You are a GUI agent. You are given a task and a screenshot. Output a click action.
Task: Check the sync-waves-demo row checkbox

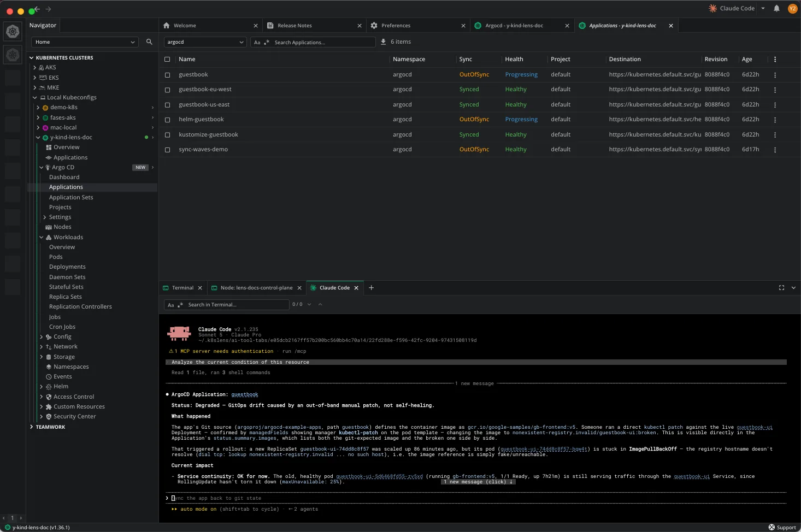[x=167, y=150]
